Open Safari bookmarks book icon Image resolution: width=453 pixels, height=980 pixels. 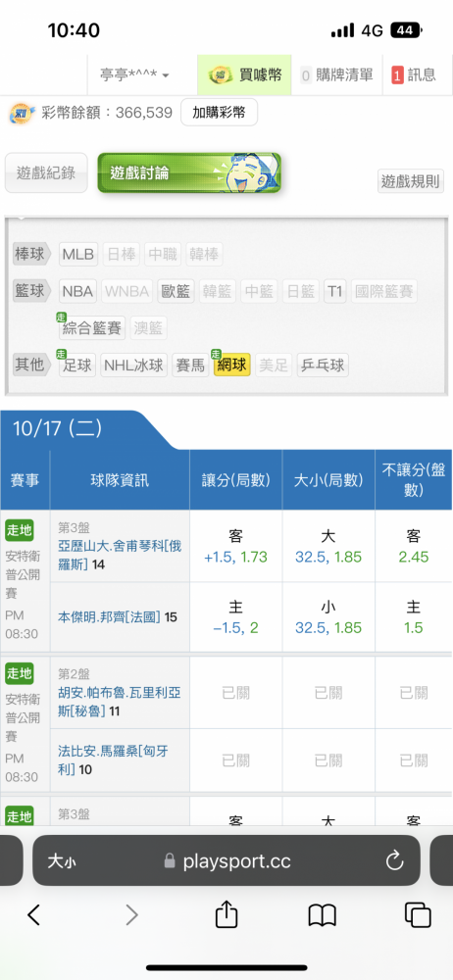323,915
